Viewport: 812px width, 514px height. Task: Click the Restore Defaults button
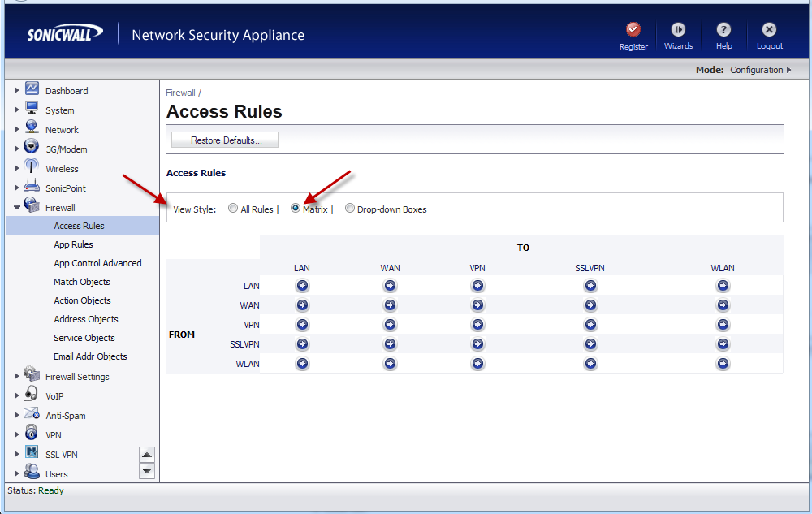225,140
